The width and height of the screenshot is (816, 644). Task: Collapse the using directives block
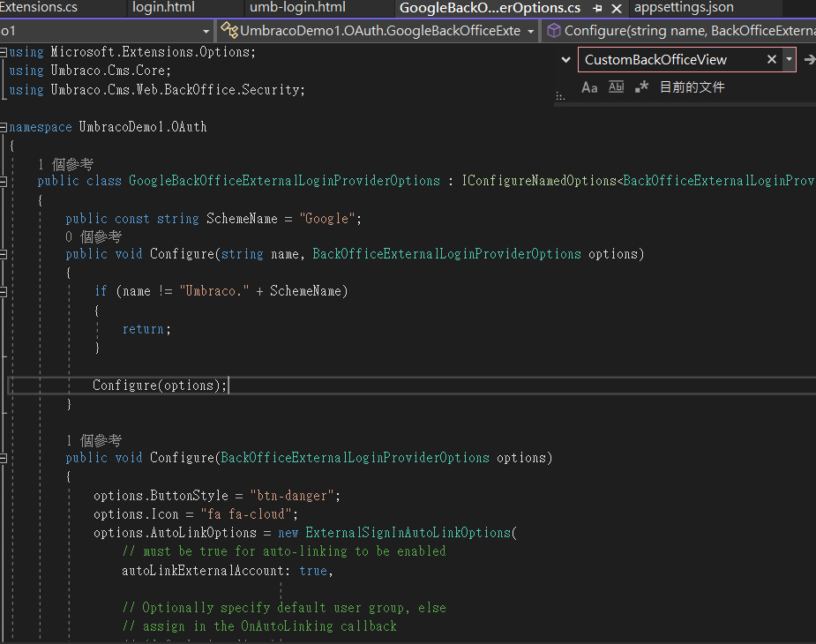(x=4, y=52)
